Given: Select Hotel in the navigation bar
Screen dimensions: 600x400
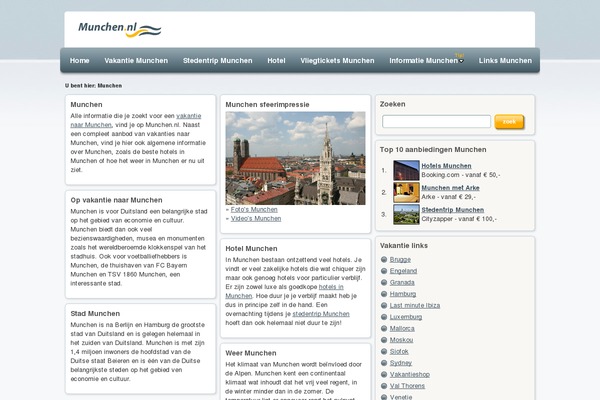Looking at the screenshot, I should pos(276,60).
